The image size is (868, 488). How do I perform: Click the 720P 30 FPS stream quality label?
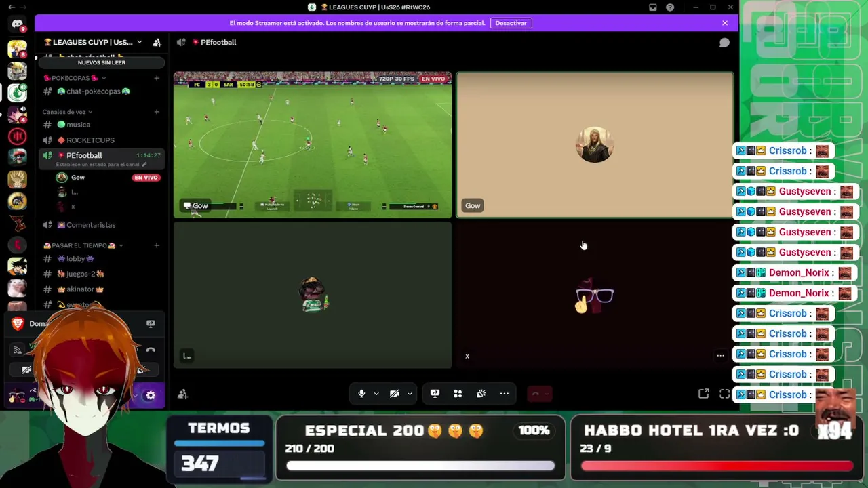396,79
